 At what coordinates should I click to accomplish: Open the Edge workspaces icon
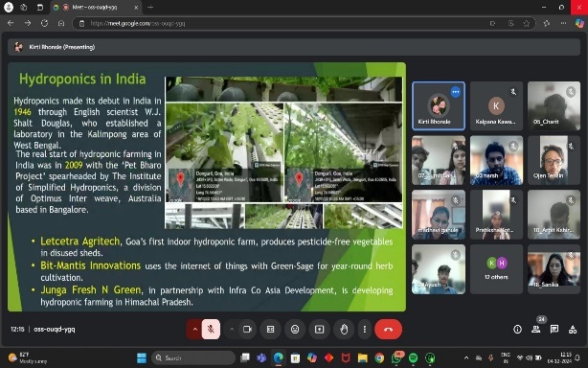(x=24, y=7)
